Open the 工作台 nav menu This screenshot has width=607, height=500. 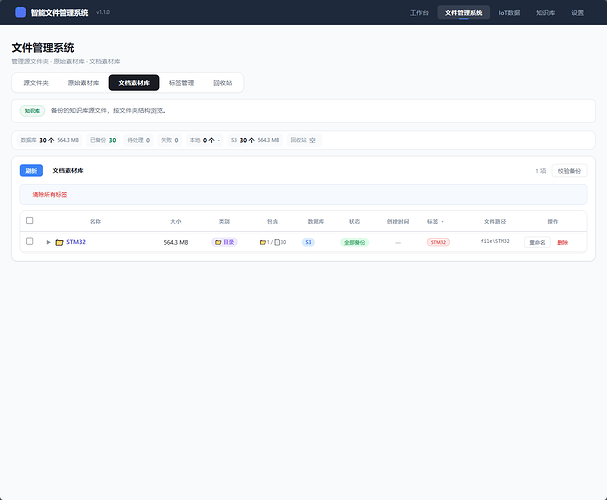click(x=419, y=13)
